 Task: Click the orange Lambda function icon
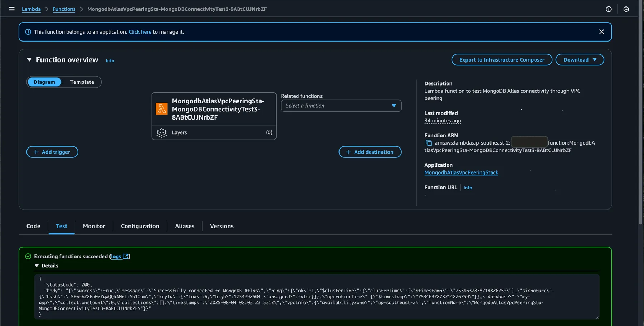pyautogui.click(x=162, y=109)
